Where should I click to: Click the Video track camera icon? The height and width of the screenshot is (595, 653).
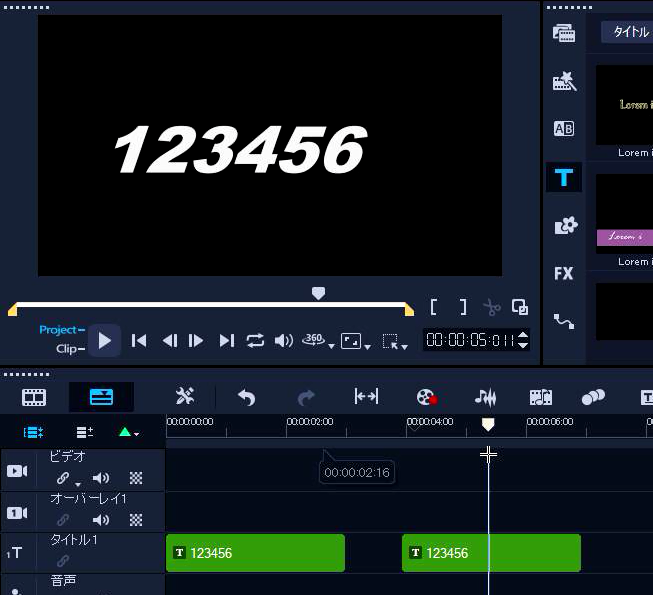[x=17, y=471]
